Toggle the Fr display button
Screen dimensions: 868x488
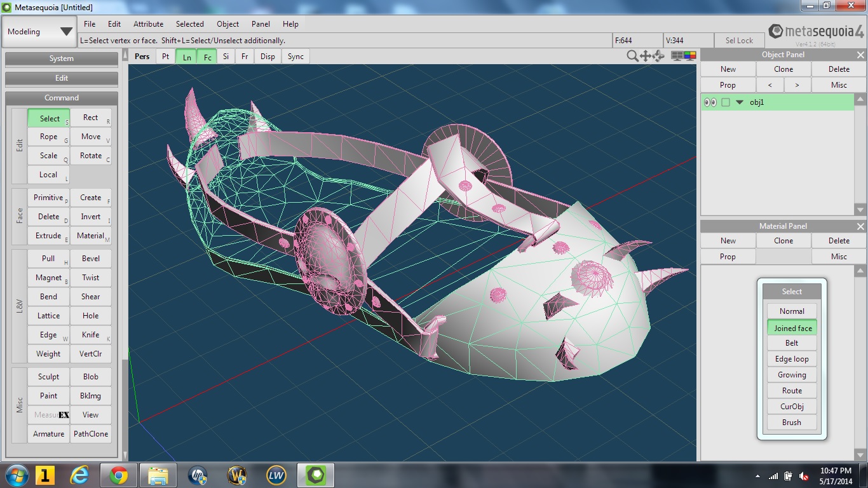click(245, 57)
